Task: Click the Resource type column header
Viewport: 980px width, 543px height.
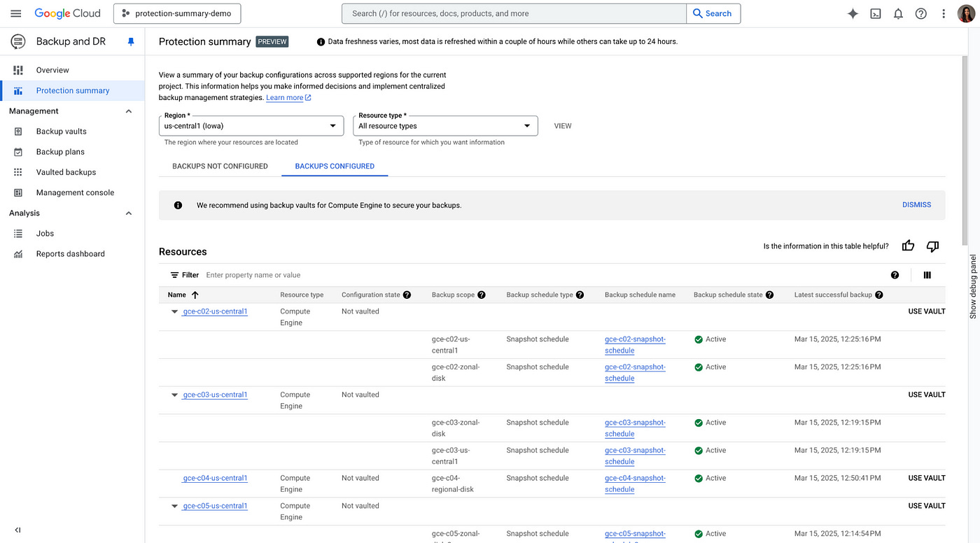Action: coord(302,295)
